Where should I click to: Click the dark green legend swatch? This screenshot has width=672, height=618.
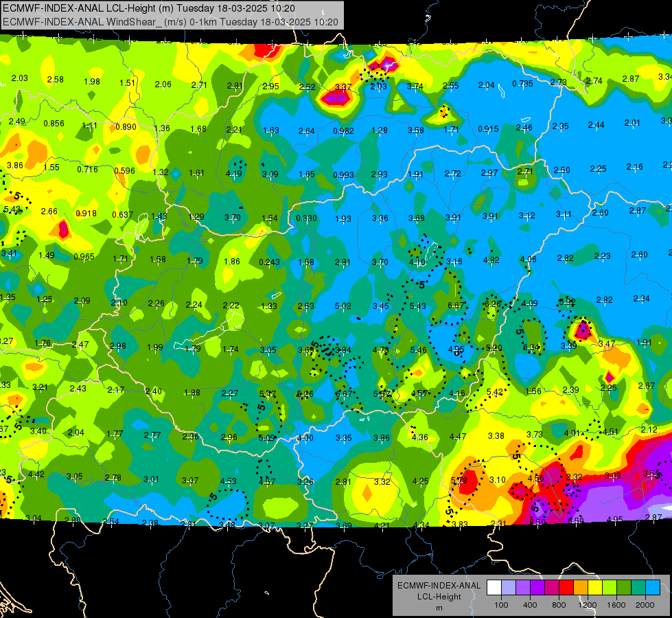point(624,588)
